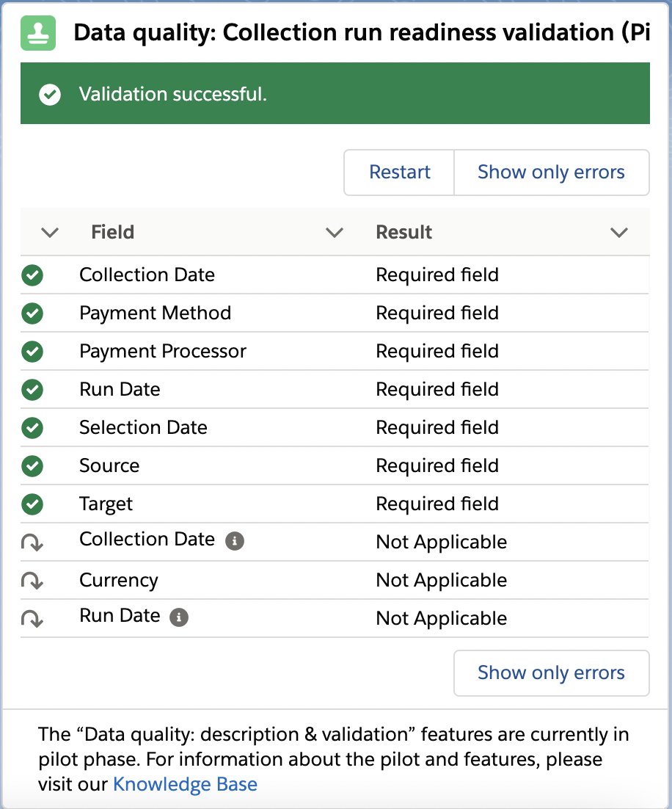Screen dimensions: 672x809
Task: Click the green check icon beside Collection Date
Action: (32, 275)
